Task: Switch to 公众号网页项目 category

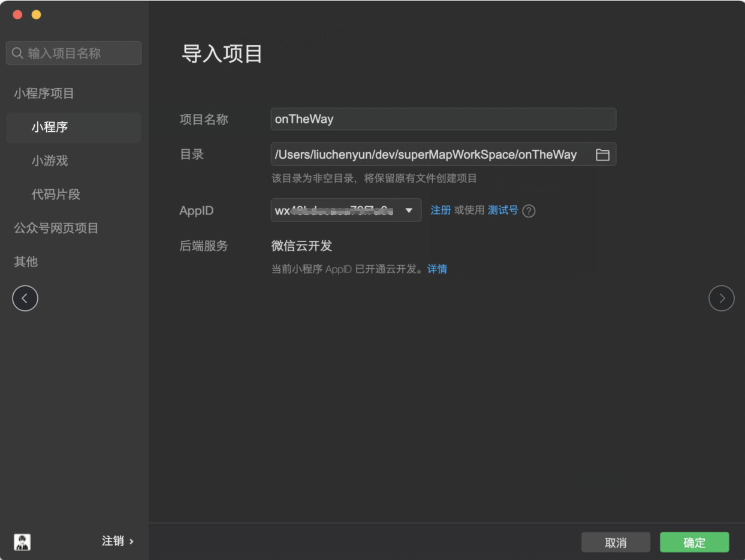Action: [x=56, y=228]
